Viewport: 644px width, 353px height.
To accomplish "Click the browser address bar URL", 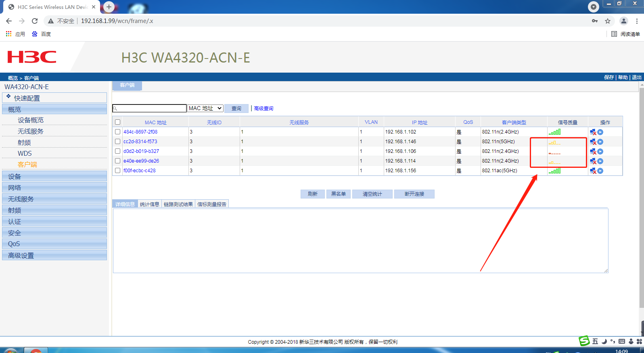I will [117, 21].
